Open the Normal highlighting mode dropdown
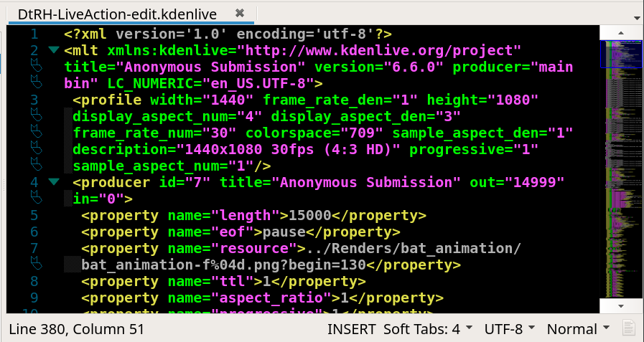The height and width of the screenshot is (342, 644). pyautogui.click(x=577, y=329)
